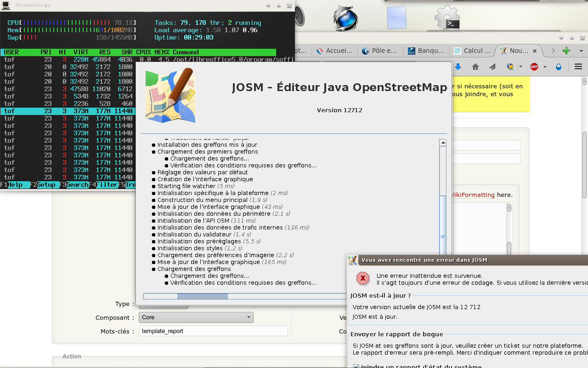The height and width of the screenshot is (368, 588).
Task: Click the JOSM splash loading progress bar
Action: click(x=246, y=296)
